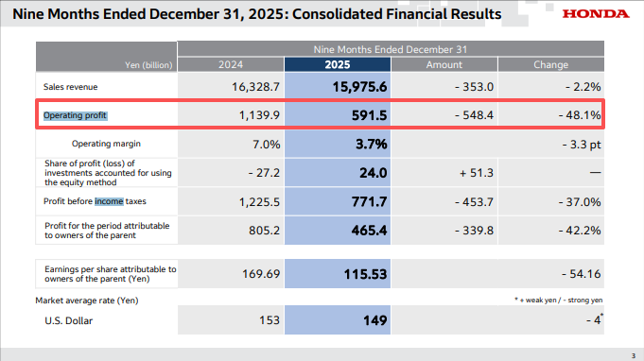Viewport: 644px width, 361px height.
Task: Select the 1,139.9 operating profit value
Action: coord(259,115)
